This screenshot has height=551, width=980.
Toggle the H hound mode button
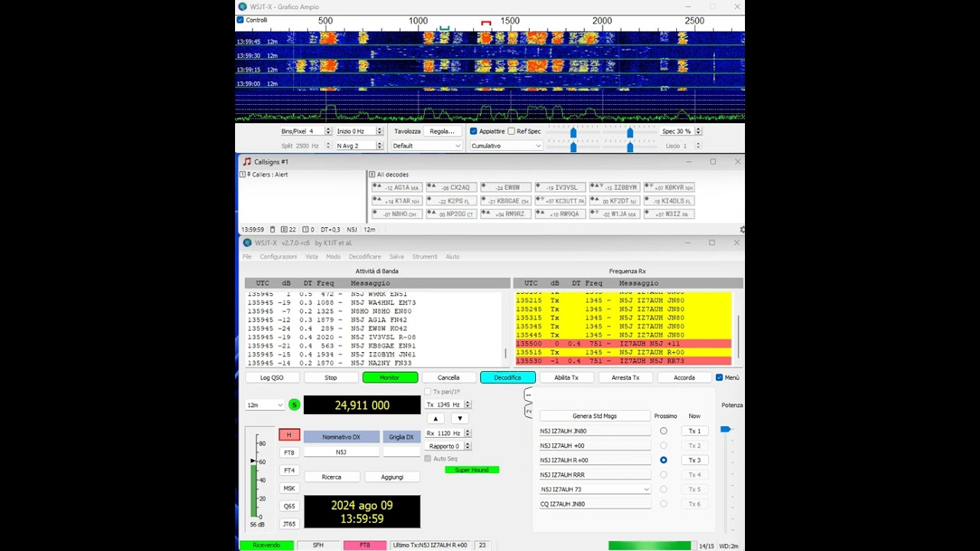[289, 435]
